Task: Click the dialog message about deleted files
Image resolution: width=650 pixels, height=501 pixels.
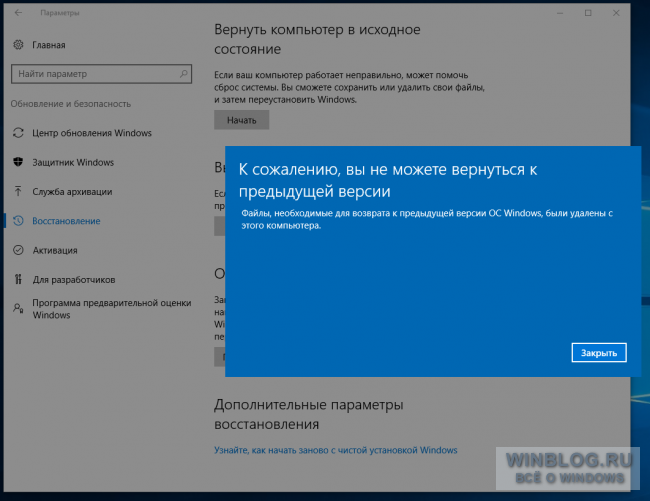Action: [x=427, y=219]
